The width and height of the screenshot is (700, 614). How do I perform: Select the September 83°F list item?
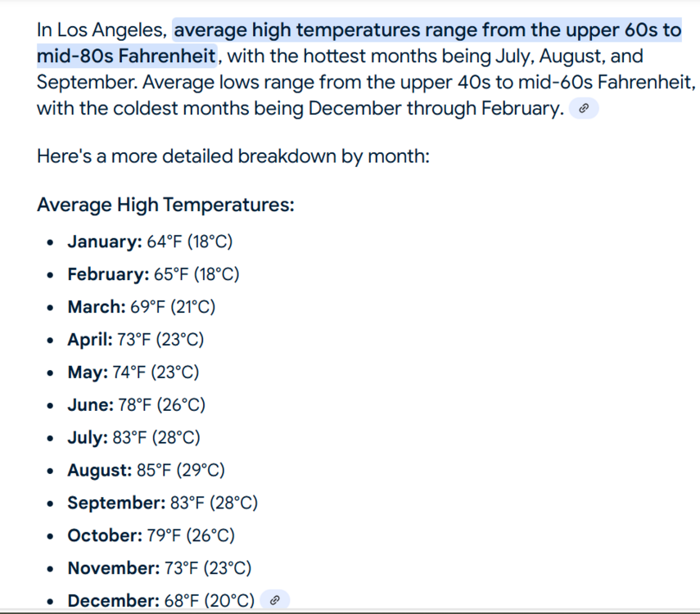162,503
